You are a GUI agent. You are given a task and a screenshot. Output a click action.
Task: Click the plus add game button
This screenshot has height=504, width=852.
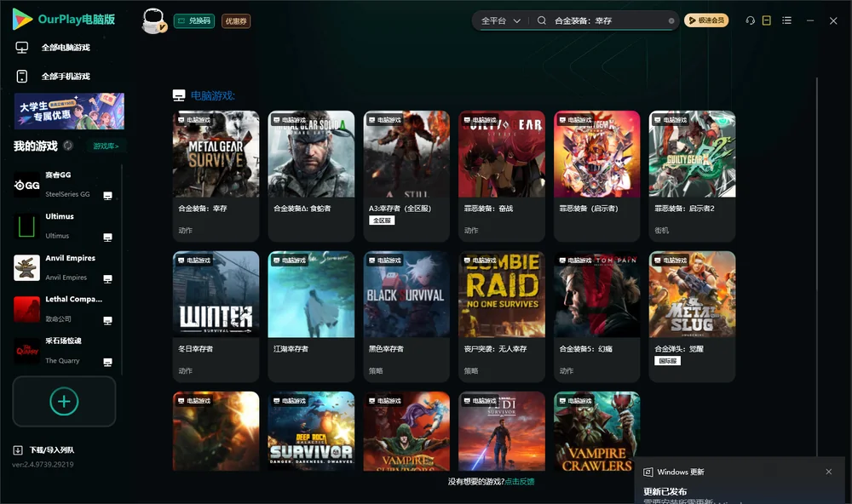(64, 401)
